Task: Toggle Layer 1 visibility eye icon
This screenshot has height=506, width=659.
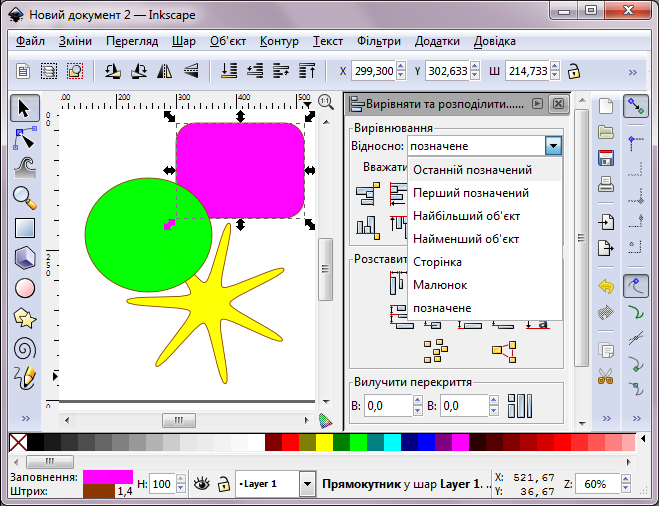Action: pyautogui.click(x=202, y=484)
